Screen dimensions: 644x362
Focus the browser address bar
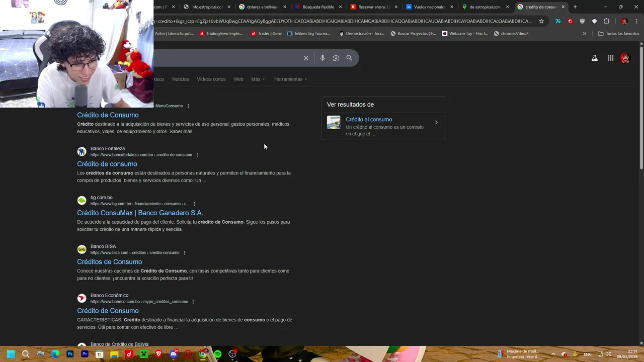click(342, 21)
